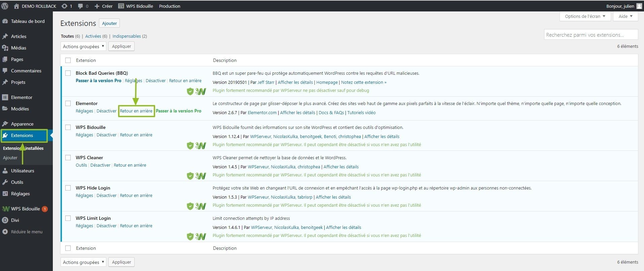Click the Commentaires sidebar icon

click(5, 71)
